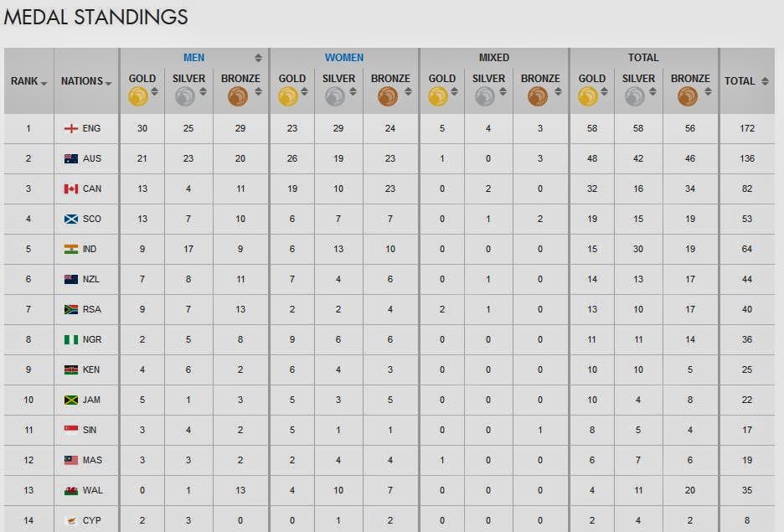Select the NZL nation code
The width and height of the screenshot is (784, 532).
(x=91, y=279)
